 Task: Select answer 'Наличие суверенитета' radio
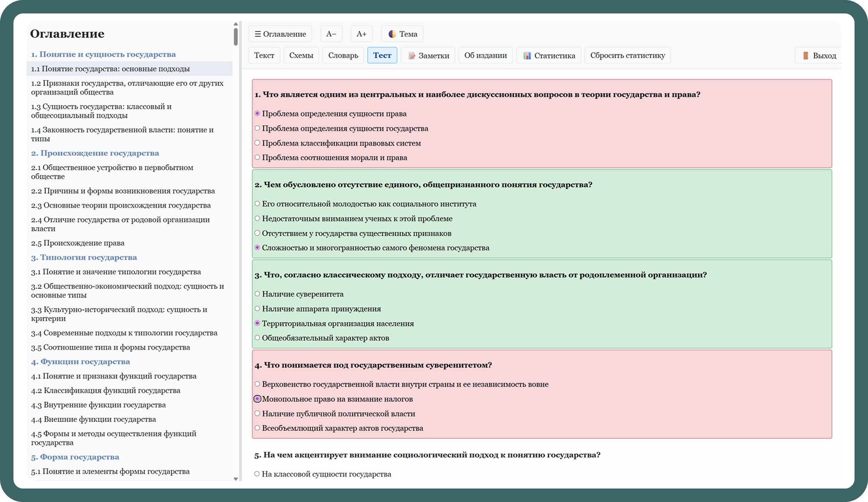click(258, 294)
